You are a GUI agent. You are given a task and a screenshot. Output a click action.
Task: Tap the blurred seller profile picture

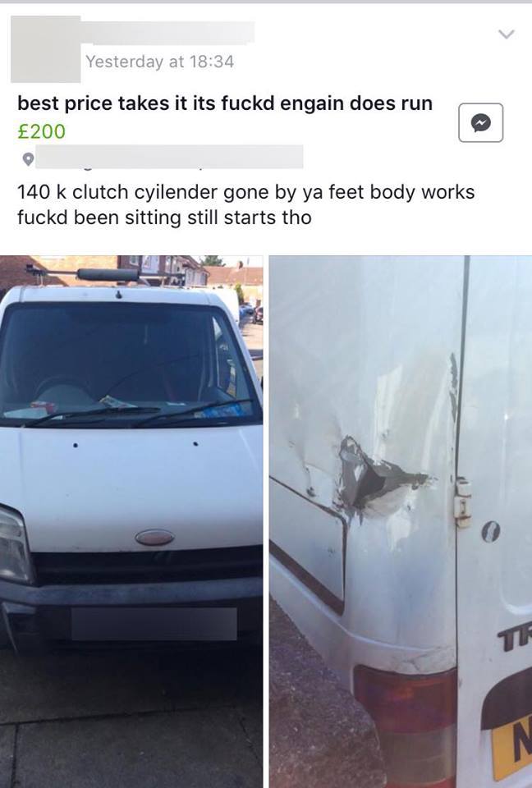pyautogui.click(x=45, y=49)
